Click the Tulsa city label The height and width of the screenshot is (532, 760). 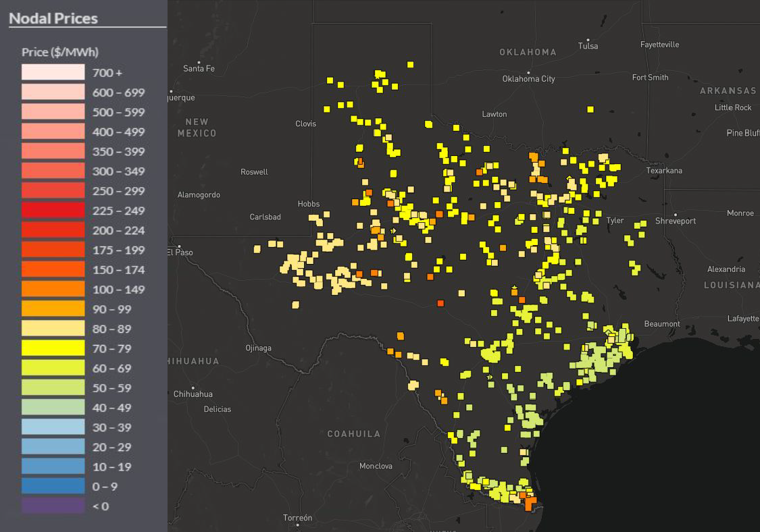(x=588, y=46)
